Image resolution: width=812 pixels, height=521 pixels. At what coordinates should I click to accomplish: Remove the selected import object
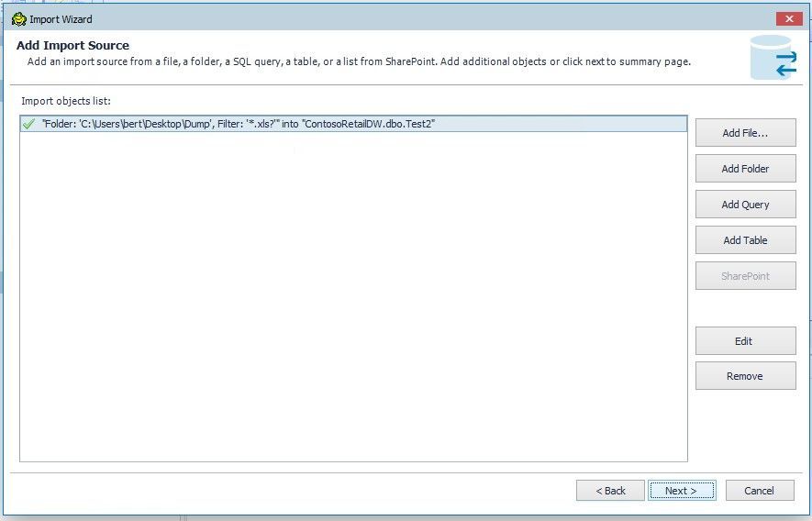click(x=745, y=376)
